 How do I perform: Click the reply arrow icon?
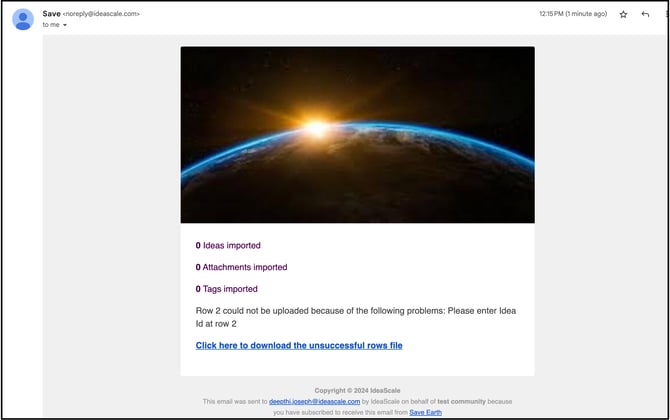(646, 14)
